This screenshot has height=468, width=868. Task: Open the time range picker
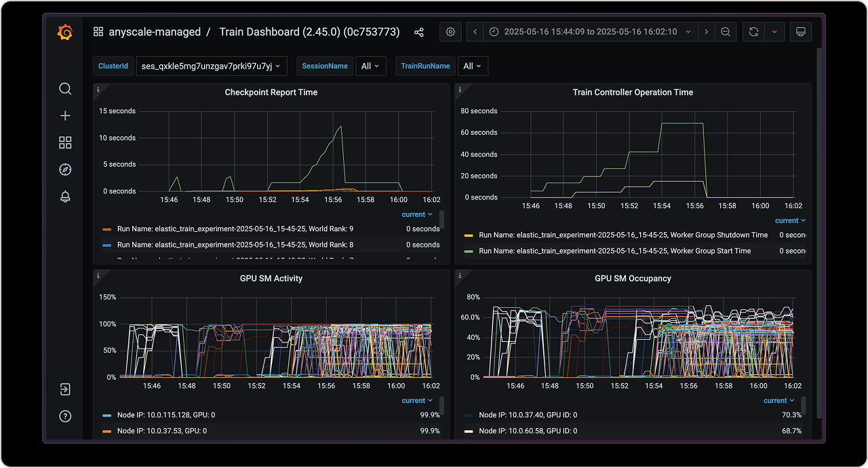click(590, 32)
